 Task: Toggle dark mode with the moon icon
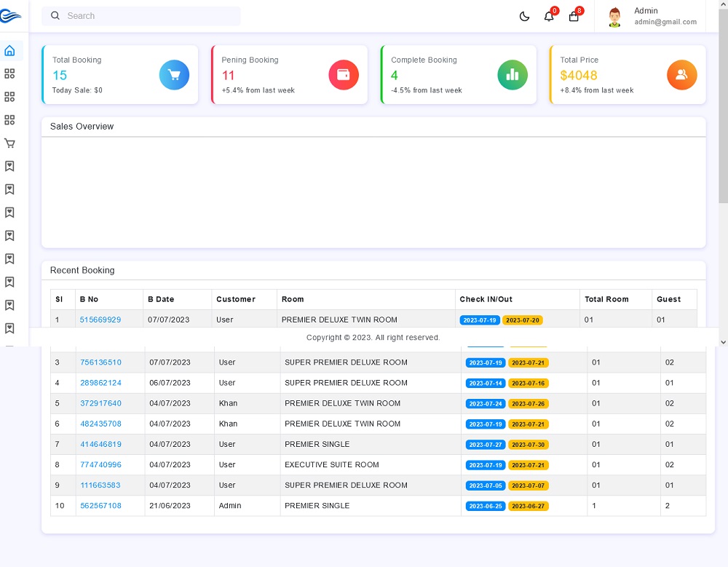[x=524, y=17]
